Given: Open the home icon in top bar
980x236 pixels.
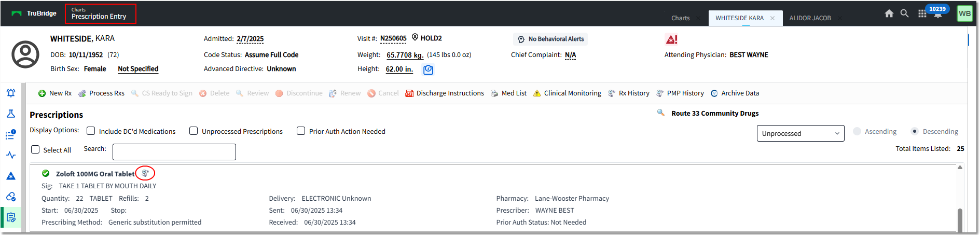Looking at the screenshot, I should pos(889,13).
